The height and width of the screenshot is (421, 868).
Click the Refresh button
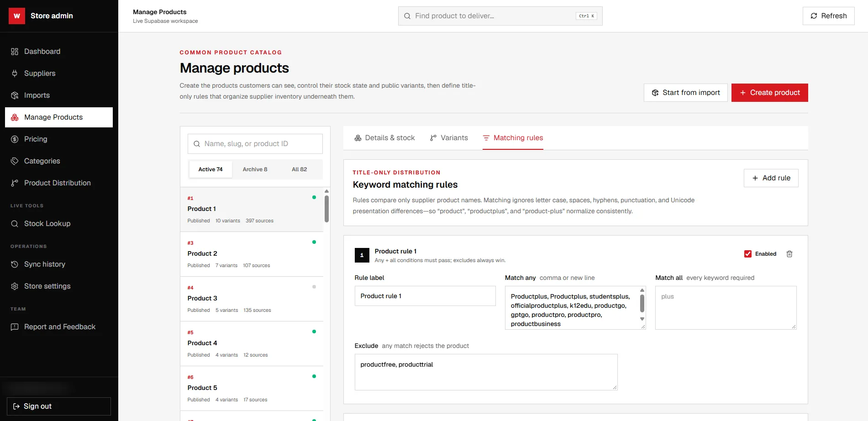pyautogui.click(x=828, y=16)
